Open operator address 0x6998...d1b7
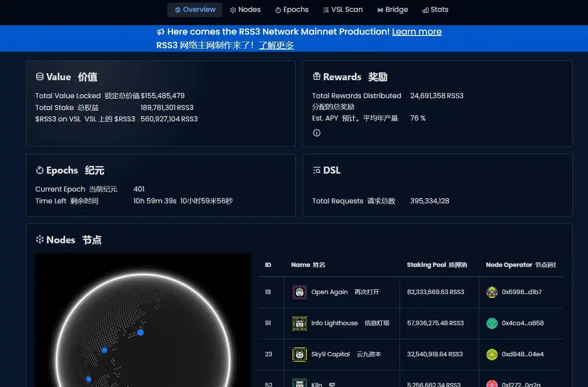588x387 pixels. coord(522,292)
